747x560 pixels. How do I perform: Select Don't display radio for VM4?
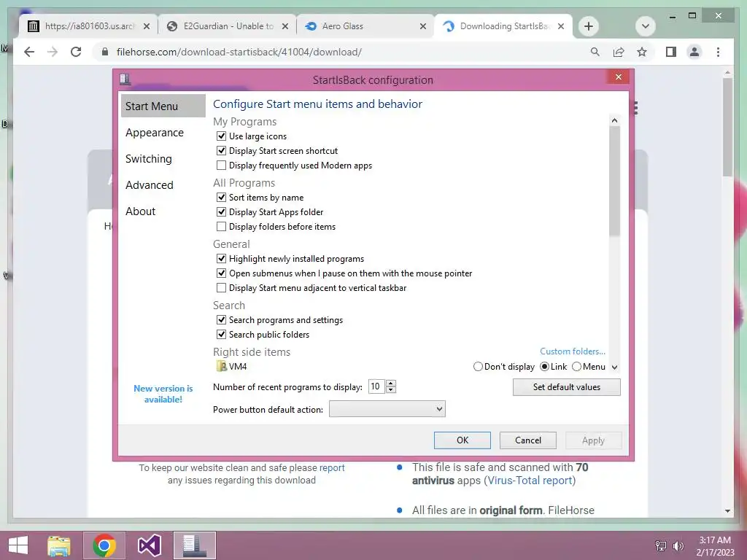click(478, 367)
